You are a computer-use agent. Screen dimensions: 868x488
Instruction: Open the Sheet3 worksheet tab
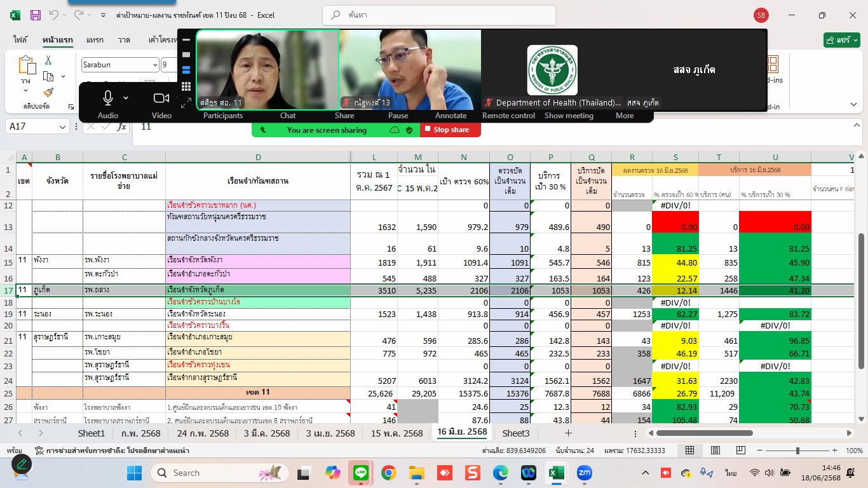(x=516, y=433)
